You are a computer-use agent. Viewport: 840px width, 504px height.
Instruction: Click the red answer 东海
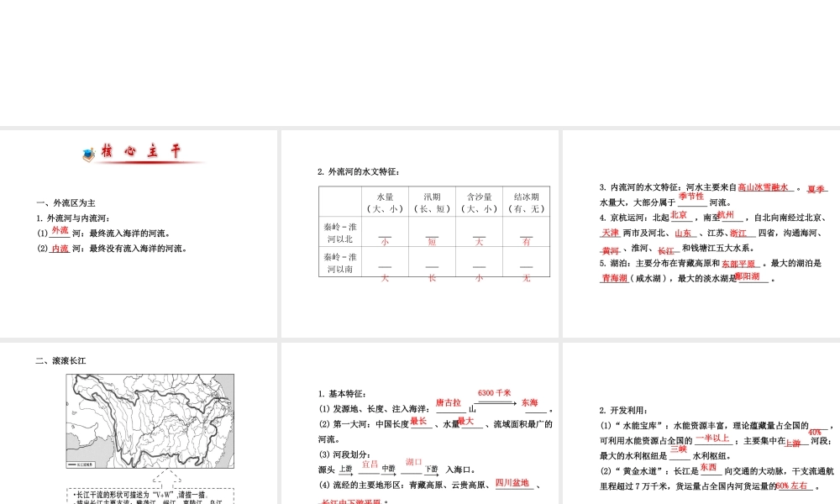coord(529,402)
